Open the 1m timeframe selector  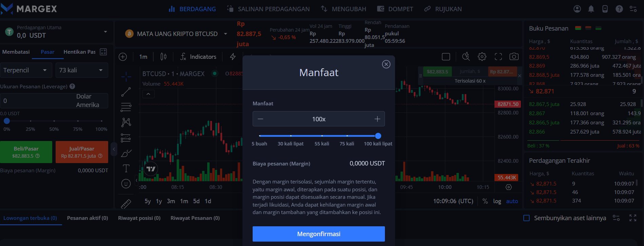pos(143,57)
